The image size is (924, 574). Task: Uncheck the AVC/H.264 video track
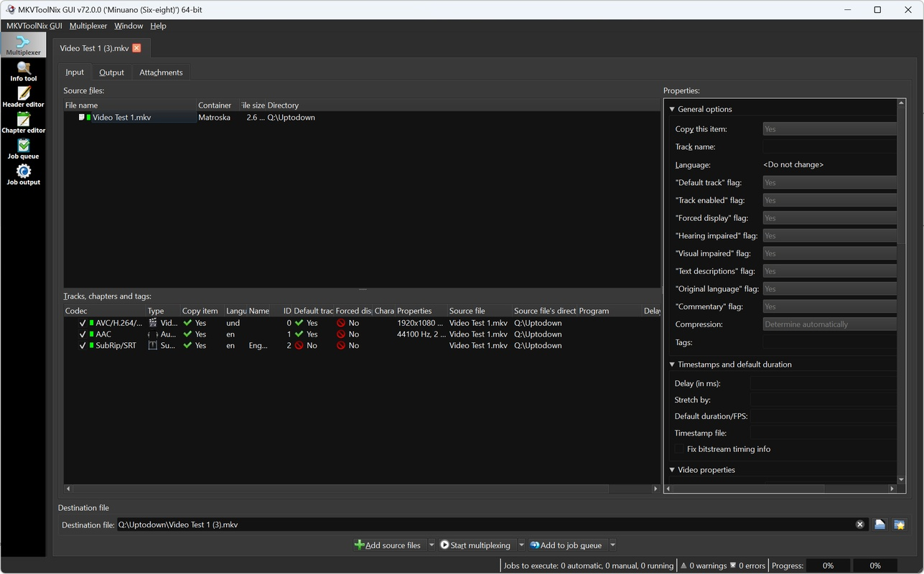coord(83,323)
